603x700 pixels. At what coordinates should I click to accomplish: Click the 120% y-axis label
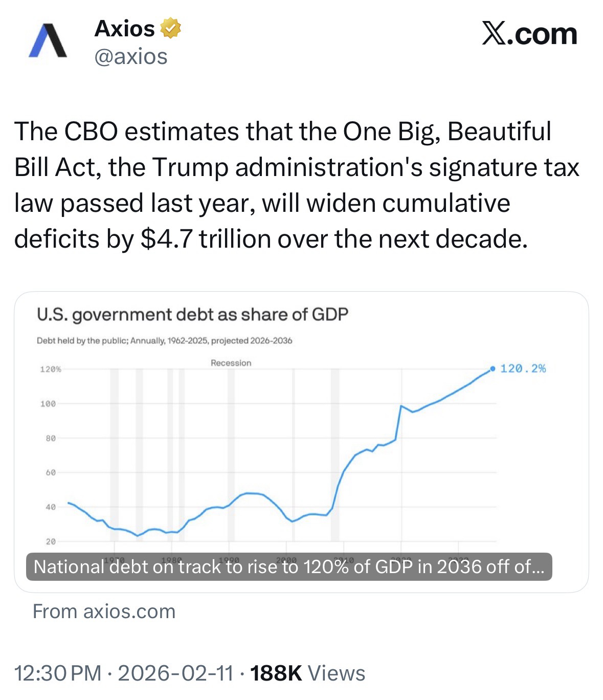[x=50, y=369]
